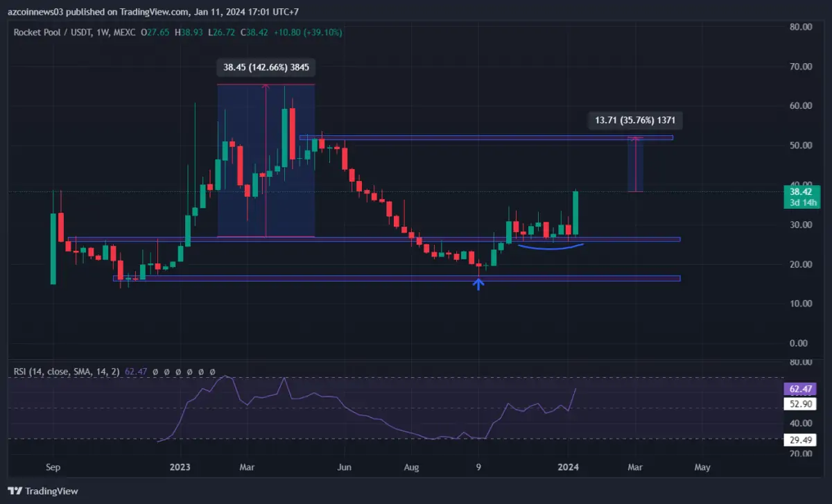
Task: Click the purple 62.47 RSI axis tag
Action: tap(800, 390)
